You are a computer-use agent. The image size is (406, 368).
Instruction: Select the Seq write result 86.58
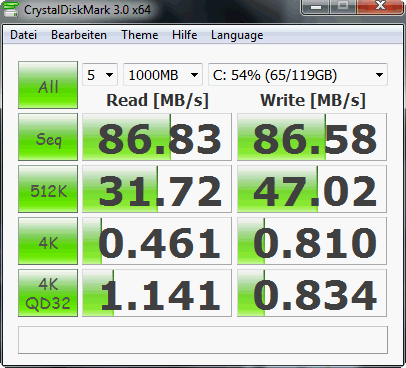(312, 137)
